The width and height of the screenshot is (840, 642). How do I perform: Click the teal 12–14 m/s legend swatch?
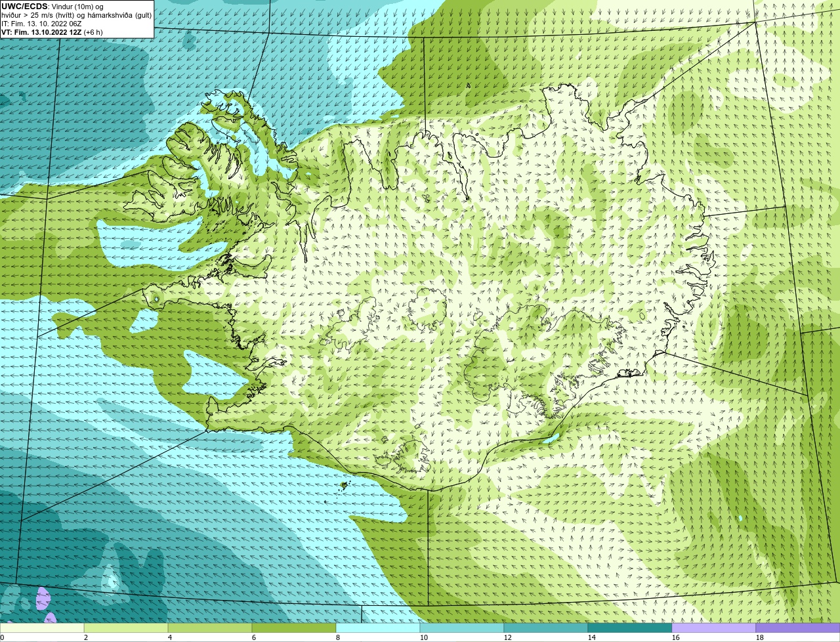pos(546,628)
